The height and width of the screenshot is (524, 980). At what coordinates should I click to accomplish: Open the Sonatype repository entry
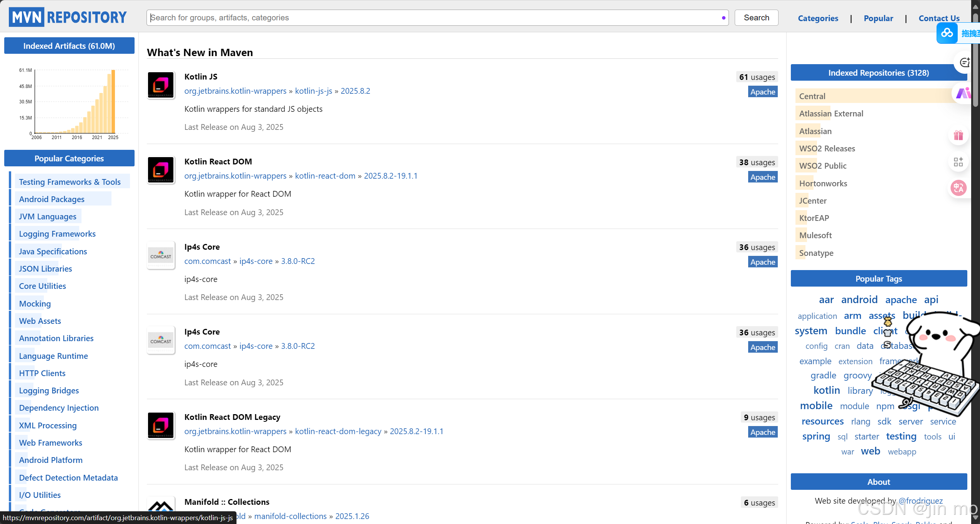click(x=816, y=253)
